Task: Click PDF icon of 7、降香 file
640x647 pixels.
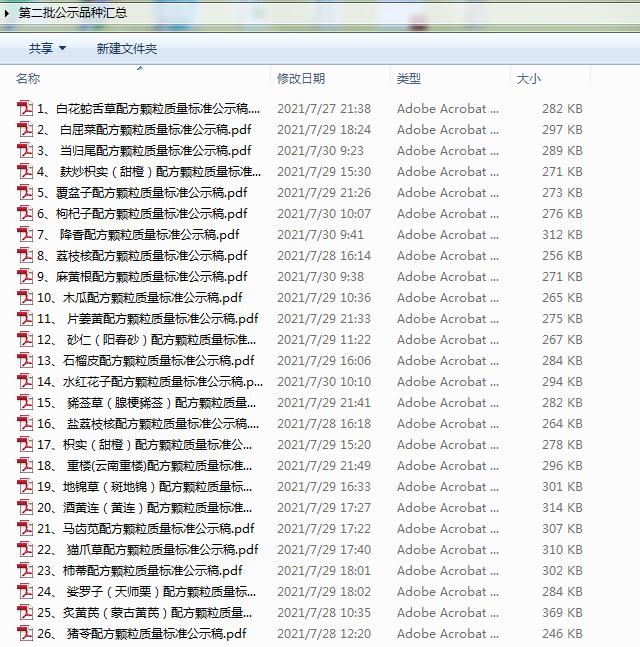Action: click(x=25, y=235)
